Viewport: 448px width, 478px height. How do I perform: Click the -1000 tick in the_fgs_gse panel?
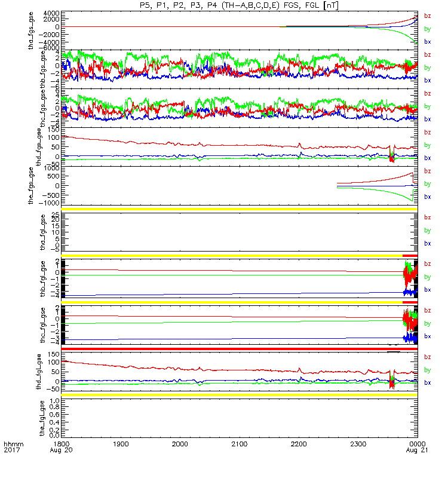[x=49, y=203]
